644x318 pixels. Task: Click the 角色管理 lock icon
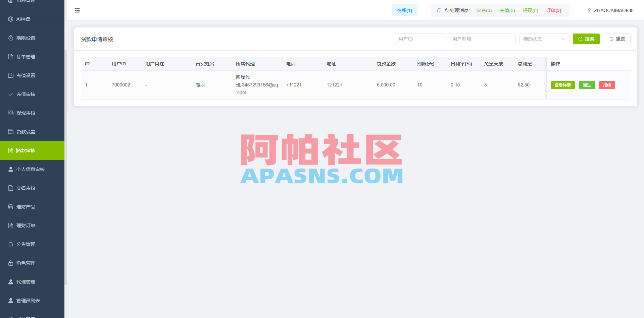click(x=11, y=263)
